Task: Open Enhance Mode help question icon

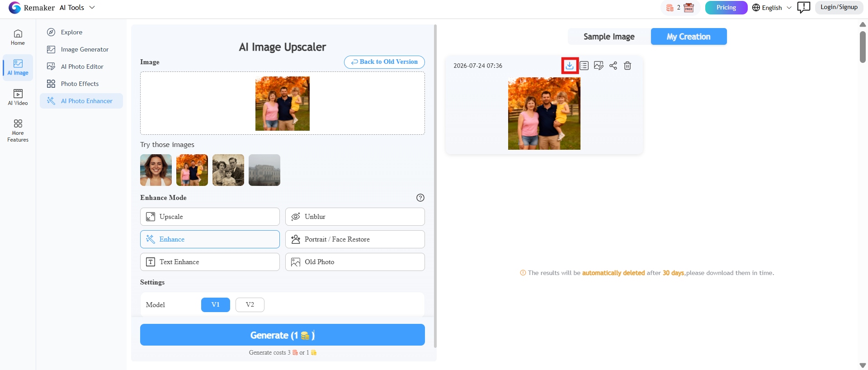Action: pos(420,198)
